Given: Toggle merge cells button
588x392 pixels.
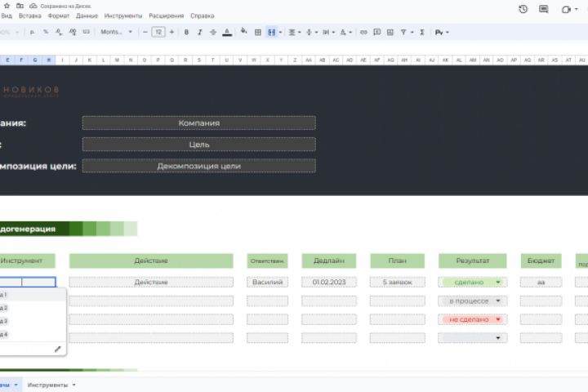Looking at the screenshot, I should click(x=271, y=33).
